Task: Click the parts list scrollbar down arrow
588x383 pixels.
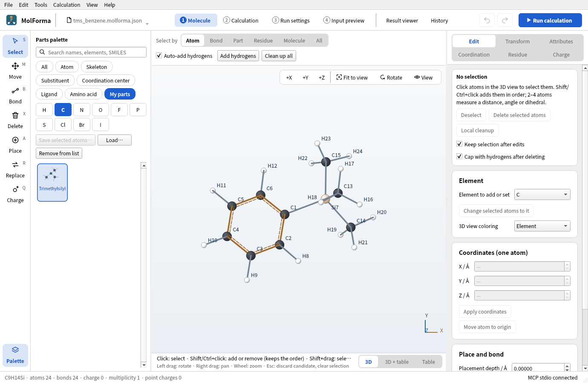Action: point(144,365)
